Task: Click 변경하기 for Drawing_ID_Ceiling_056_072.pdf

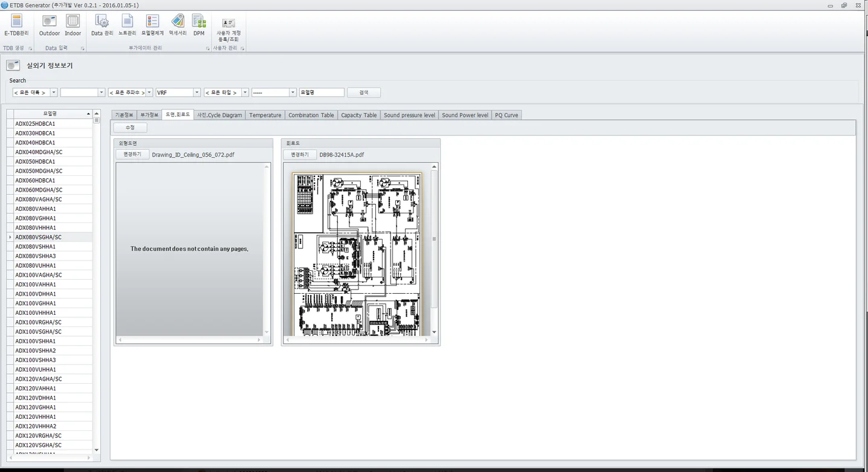Action: pos(132,155)
